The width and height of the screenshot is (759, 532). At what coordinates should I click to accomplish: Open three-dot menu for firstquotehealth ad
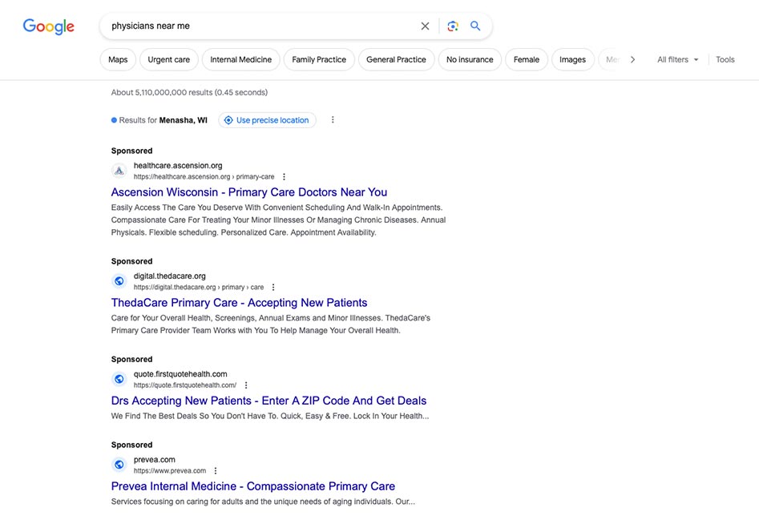click(x=246, y=385)
